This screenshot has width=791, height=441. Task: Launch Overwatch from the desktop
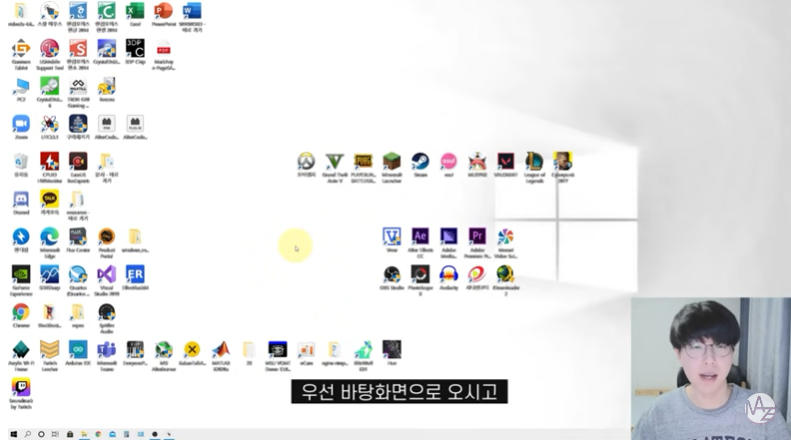[x=306, y=164]
